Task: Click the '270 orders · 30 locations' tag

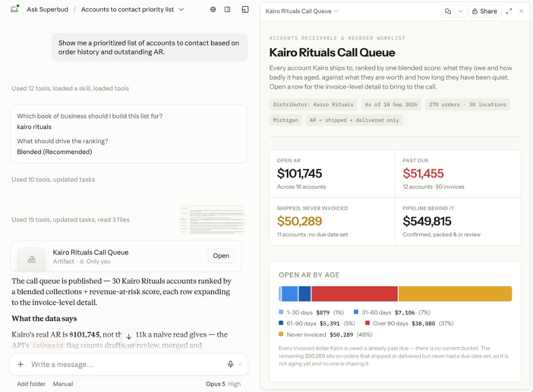Action: [467, 105]
